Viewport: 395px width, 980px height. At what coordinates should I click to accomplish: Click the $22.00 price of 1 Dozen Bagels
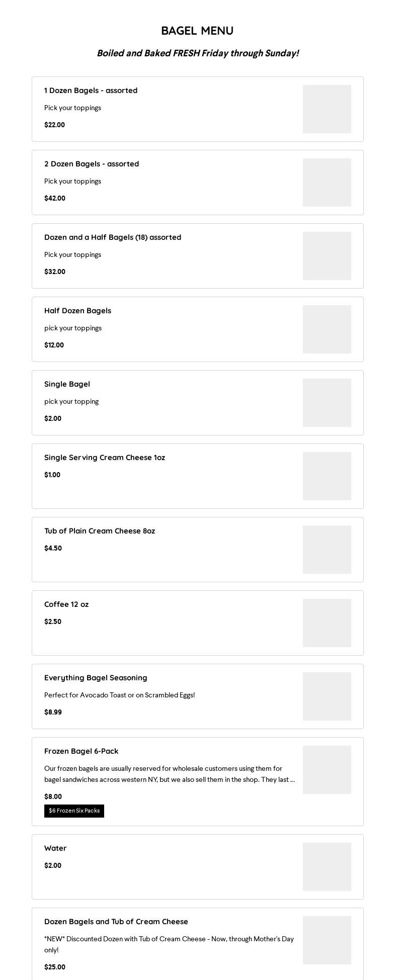click(x=54, y=125)
